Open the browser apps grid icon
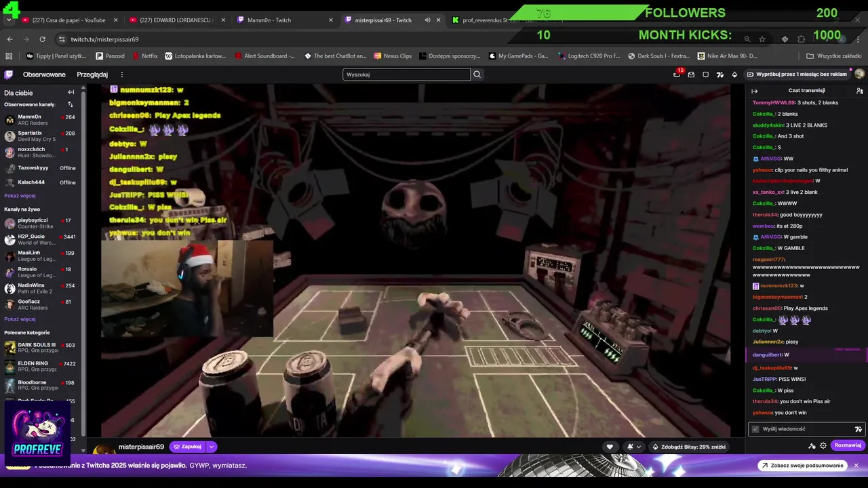868x488 pixels. (x=9, y=56)
